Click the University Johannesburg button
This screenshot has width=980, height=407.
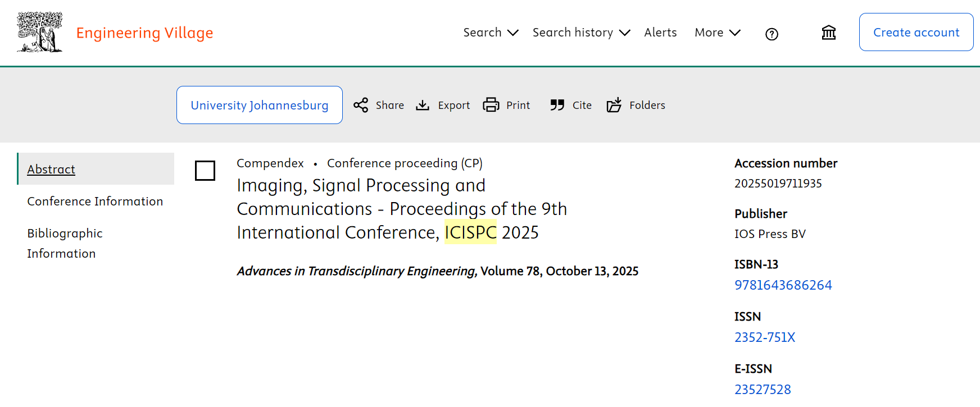click(259, 105)
